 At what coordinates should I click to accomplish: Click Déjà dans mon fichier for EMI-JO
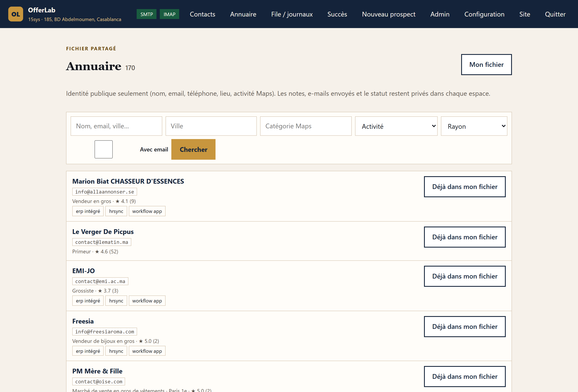(465, 276)
